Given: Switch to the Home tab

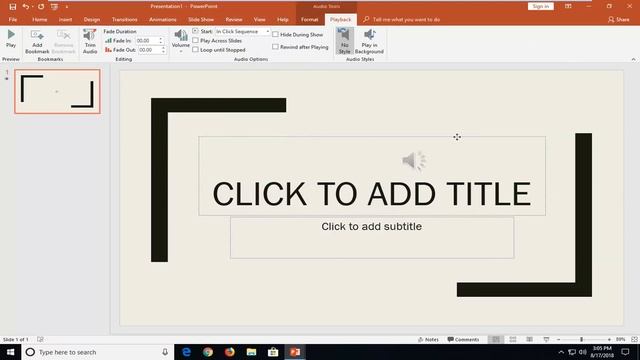Looking at the screenshot, I should click(40, 19).
